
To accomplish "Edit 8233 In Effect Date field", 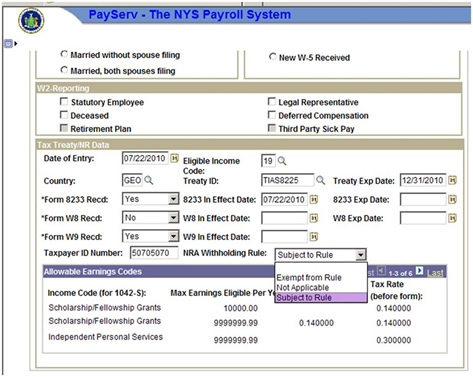I will click(x=284, y=199).
